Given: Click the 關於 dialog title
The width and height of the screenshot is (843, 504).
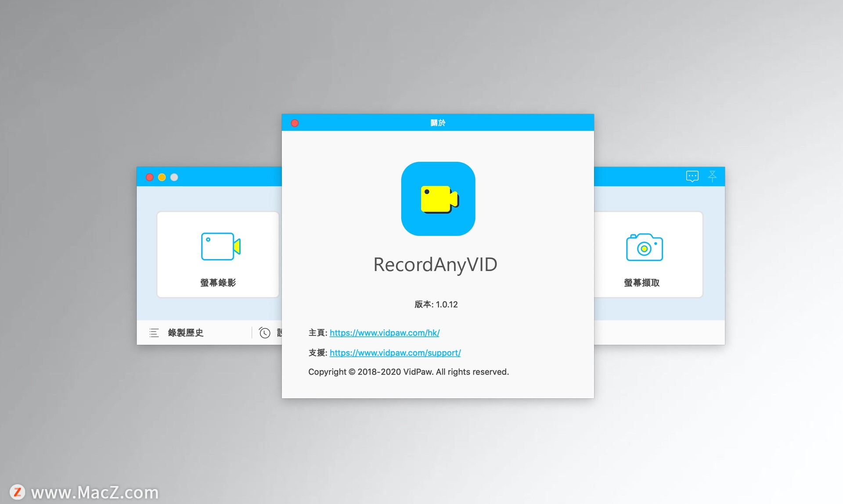Looking at the screenshot, I should (438, 123).
